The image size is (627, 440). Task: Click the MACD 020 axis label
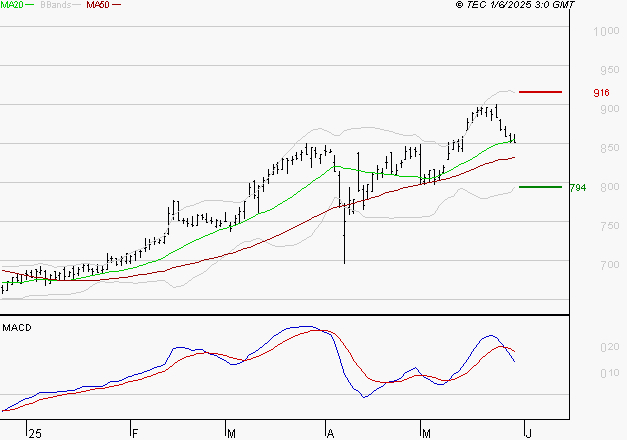[610, 347]
